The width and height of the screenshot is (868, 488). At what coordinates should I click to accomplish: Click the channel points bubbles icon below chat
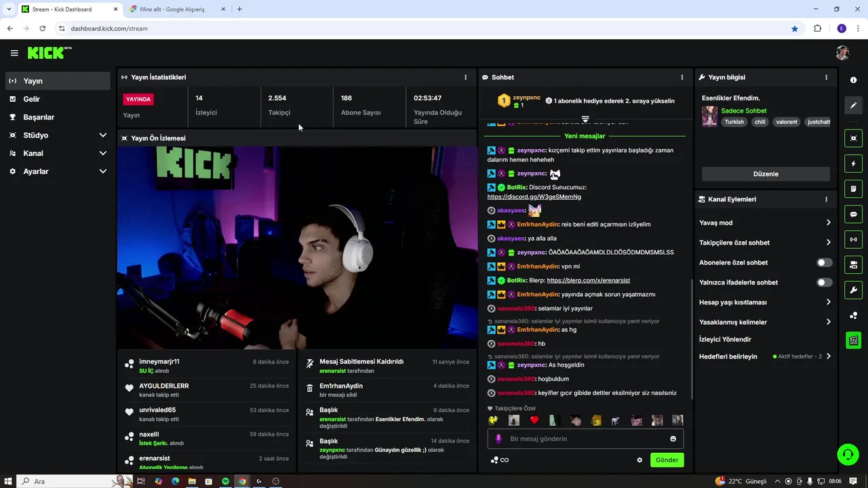point(494,460)
